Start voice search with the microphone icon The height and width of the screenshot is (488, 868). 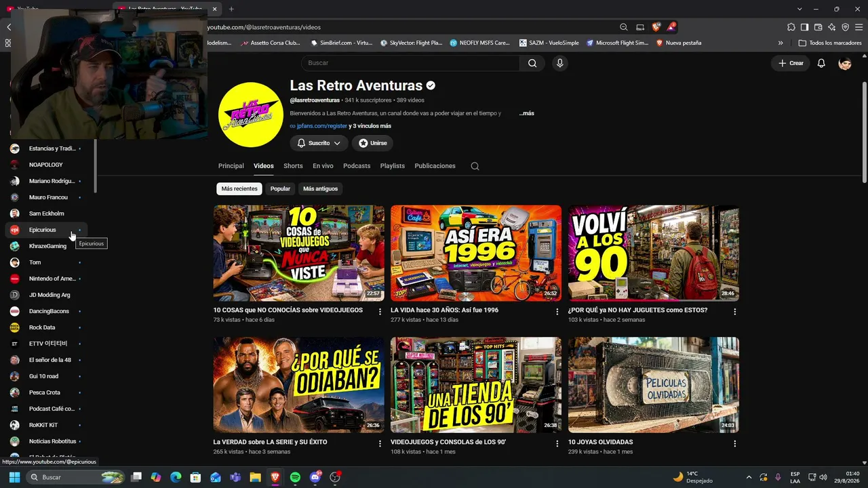pyautogui.click(x=559, y=63)
